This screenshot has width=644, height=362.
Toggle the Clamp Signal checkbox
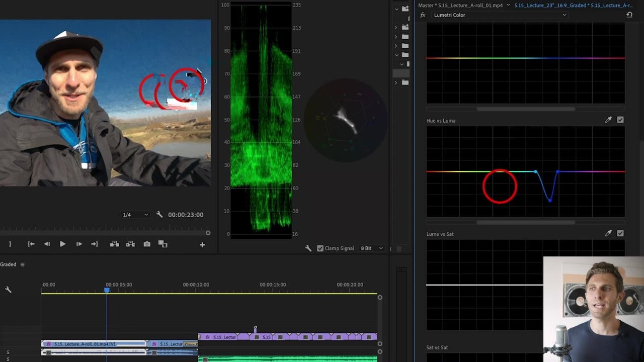point(320,248)
